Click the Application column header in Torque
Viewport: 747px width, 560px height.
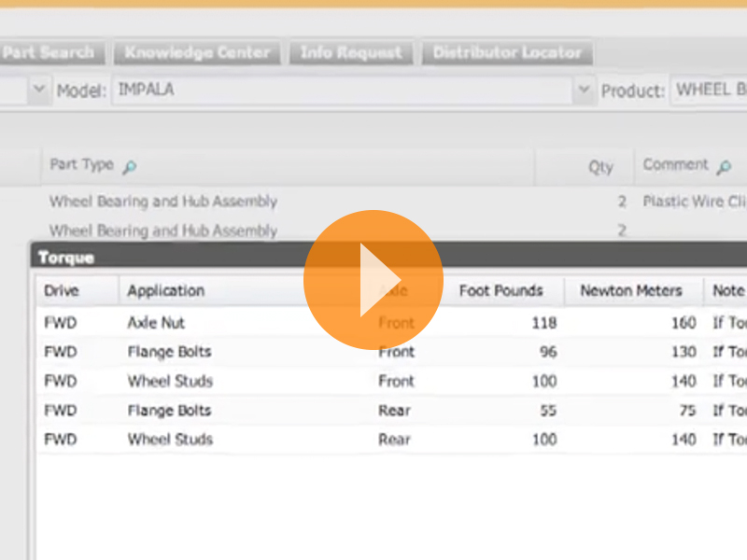coord(166,290)
